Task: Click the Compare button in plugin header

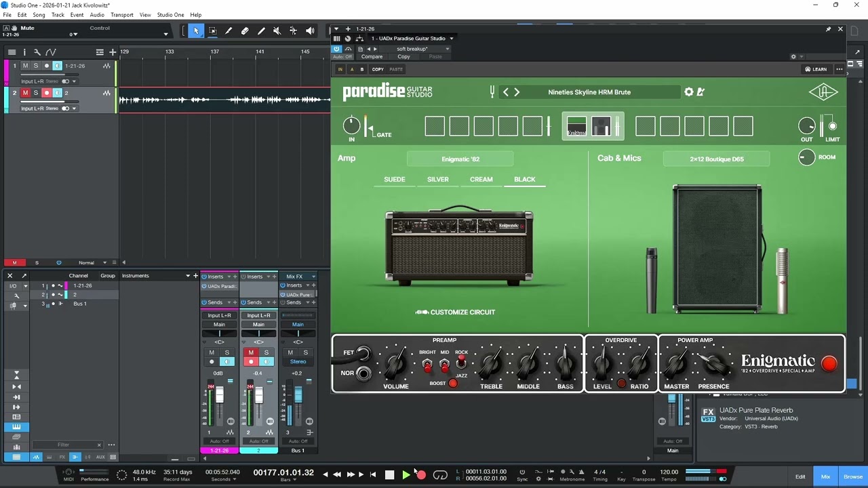Action: pyautogui.click(x=372, y=57)
